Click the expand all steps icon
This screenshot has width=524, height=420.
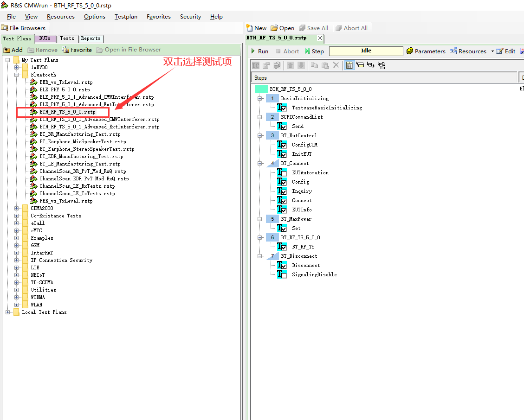(371, 65)
